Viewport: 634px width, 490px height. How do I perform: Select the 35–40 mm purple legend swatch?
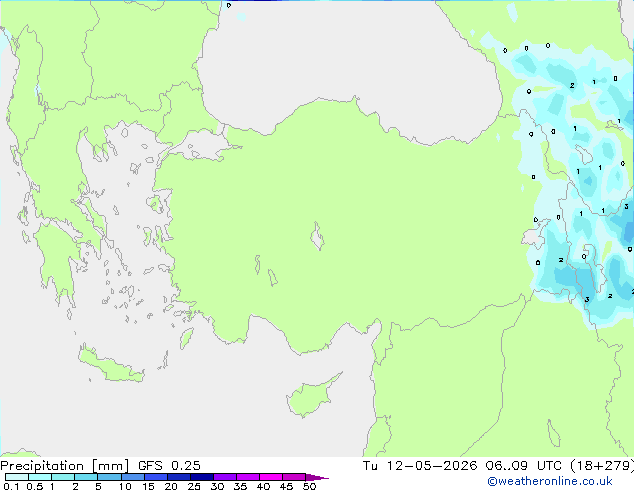(x=247, y=477)
